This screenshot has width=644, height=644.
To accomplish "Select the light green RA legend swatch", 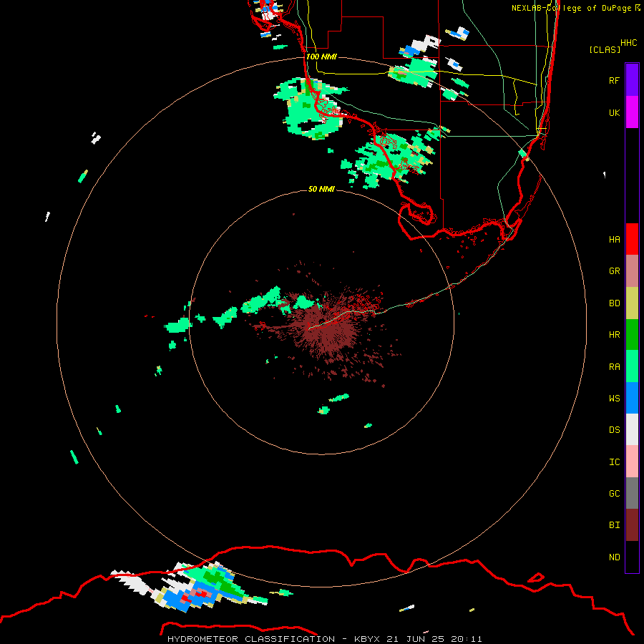I will pos(632,366).
